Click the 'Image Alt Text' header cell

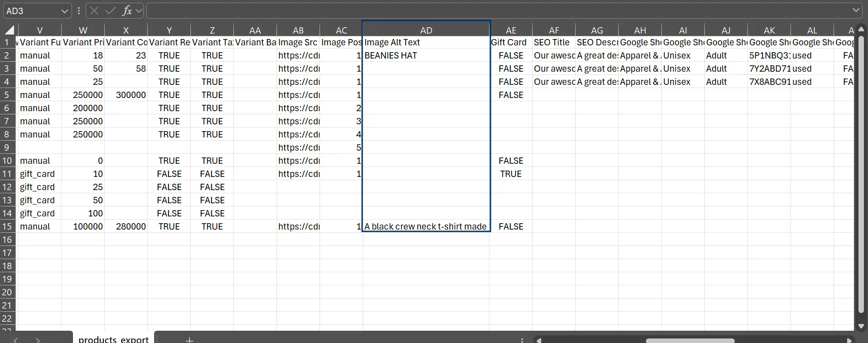tap(426, 42)
